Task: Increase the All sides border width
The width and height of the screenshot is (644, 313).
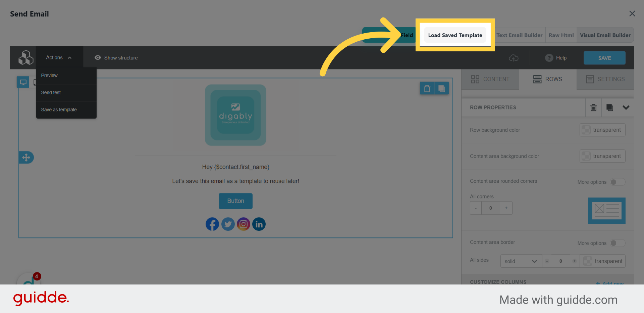Action: click(x=575, y=261)
